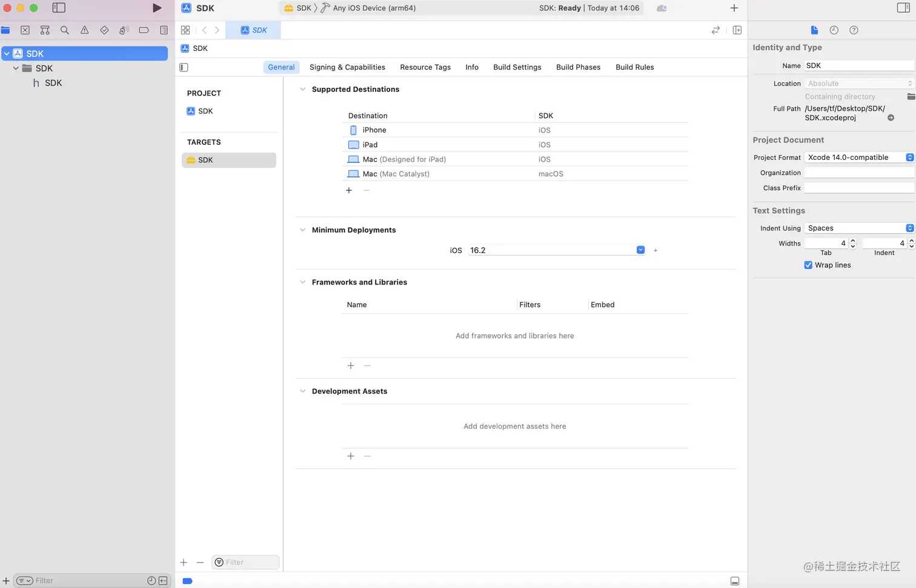This screenshot has height=588, width=916.
Task: Open the Test navigator diamond icon
Action: click(x=104, y=30)
